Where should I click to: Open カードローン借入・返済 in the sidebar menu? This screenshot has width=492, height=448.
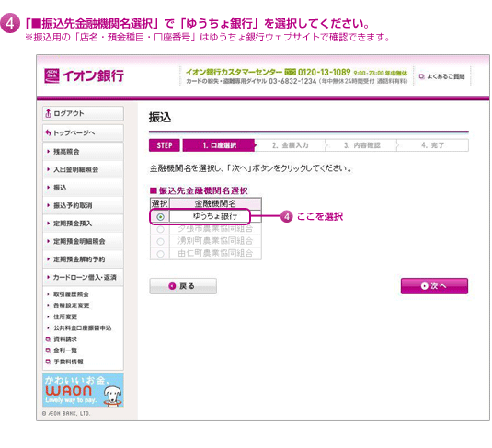(x=83, y=277)
